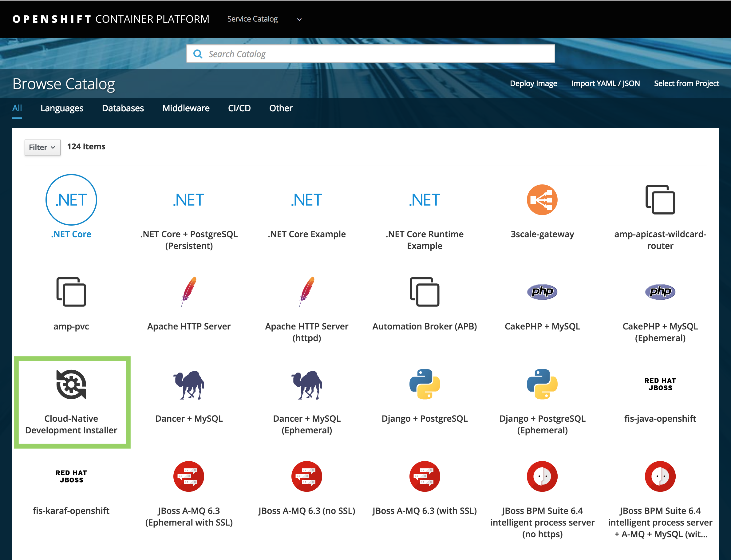
Task: Go to the CI/CD tab
Action: (x=239, y=108)
